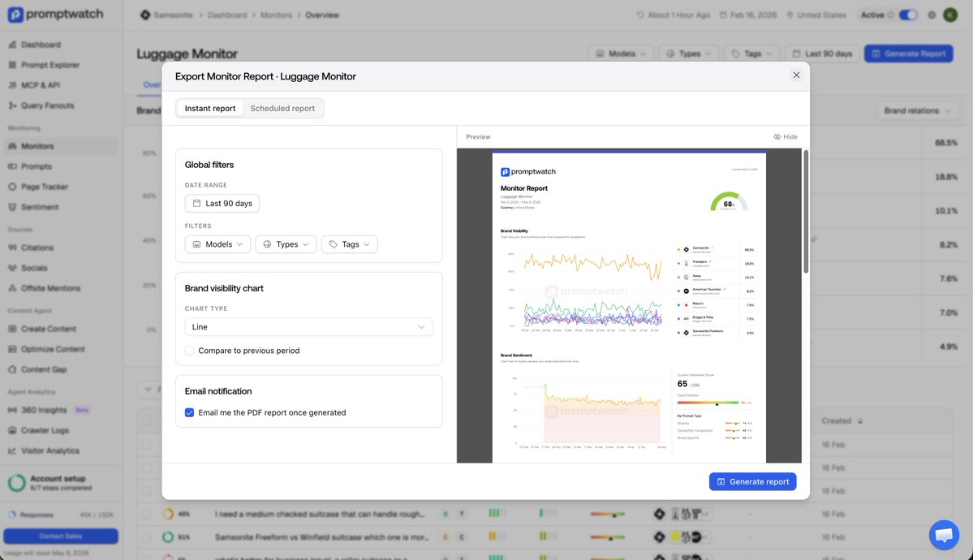This screenshot has height=560, width=973.
Task: Click the Content Gap sidebar icon
Action: click(12, 369)
